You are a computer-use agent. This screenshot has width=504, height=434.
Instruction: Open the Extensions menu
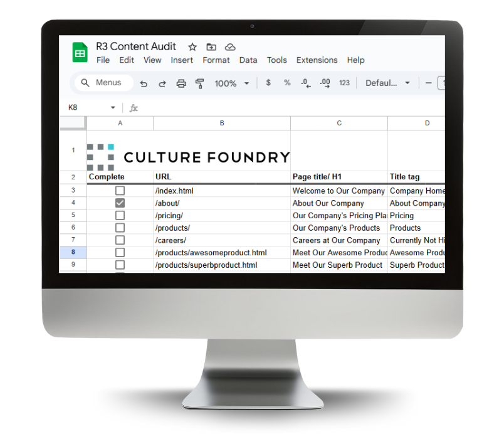coord(317,60)
